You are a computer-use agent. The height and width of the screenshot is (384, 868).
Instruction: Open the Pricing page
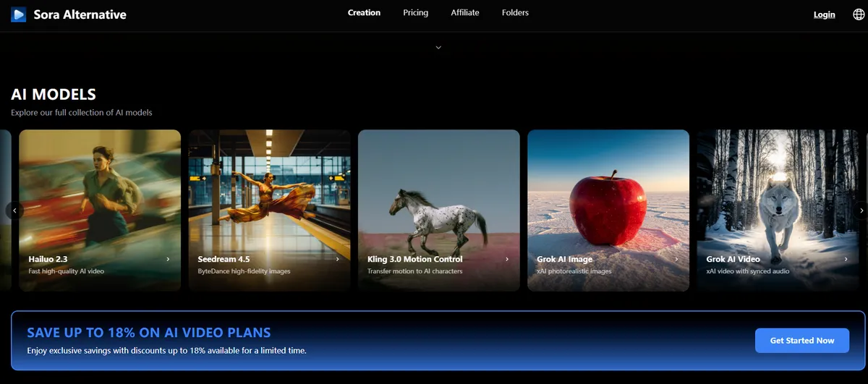[415, 13]
